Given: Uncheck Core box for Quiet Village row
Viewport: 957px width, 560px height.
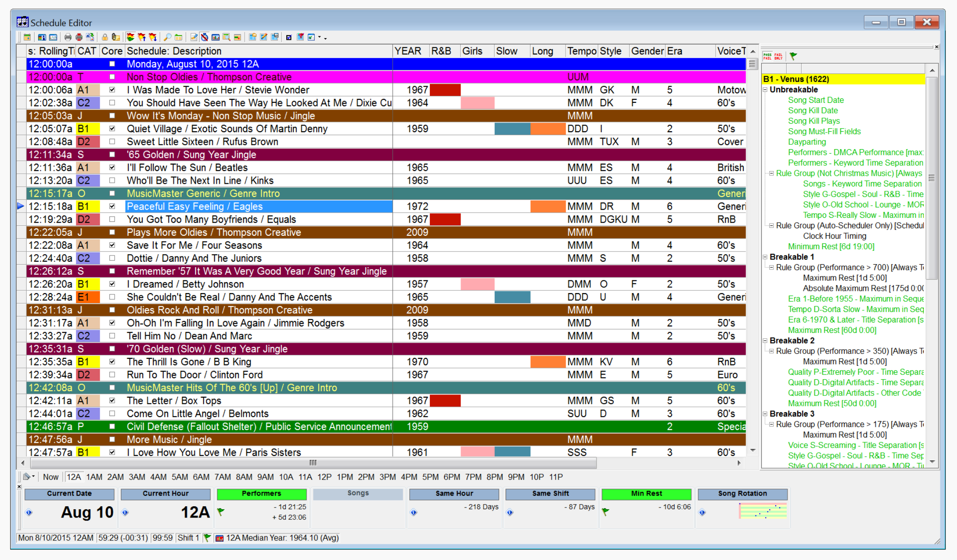Looking at the screenshot, I should [112, 129].
